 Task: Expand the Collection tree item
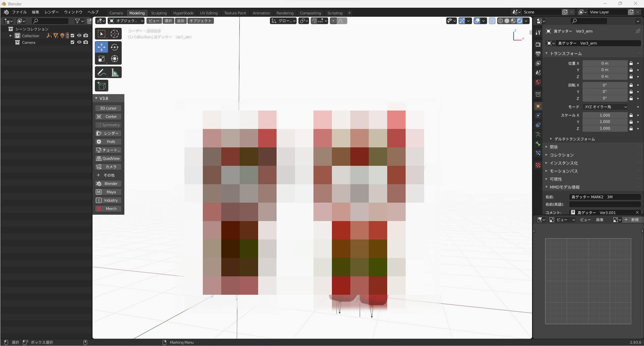[11, 36]
